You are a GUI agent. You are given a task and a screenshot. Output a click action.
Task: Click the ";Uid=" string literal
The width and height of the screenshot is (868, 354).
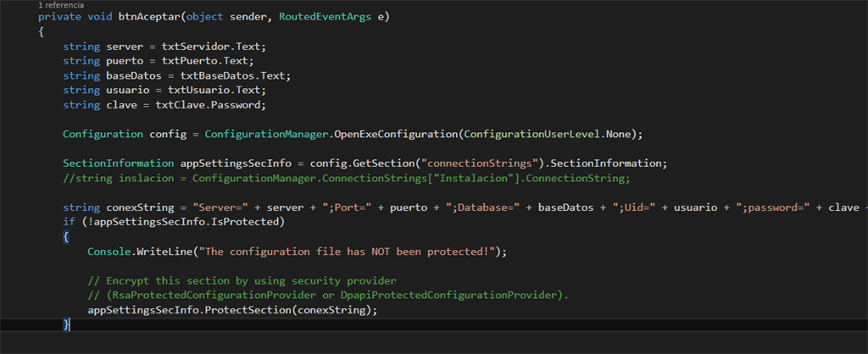[x=634, y=208]
